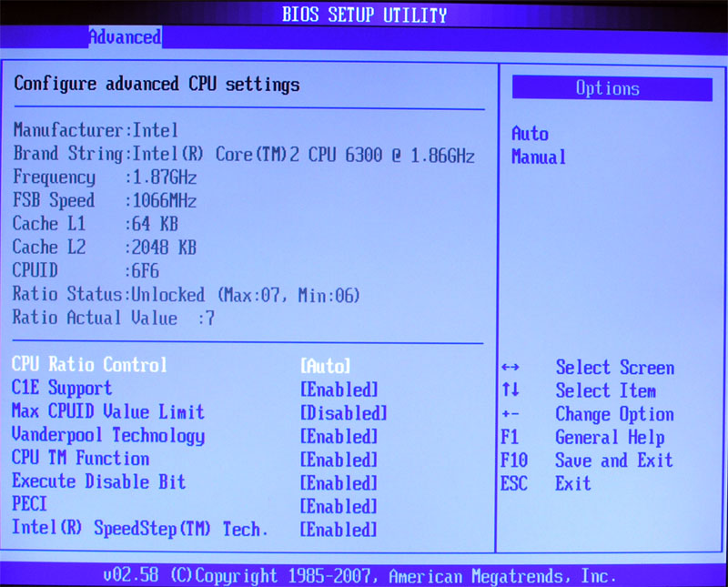Select Max CPUID Value Limit label
The height and width of the screenshot is (587, 728).
point(107,411)
